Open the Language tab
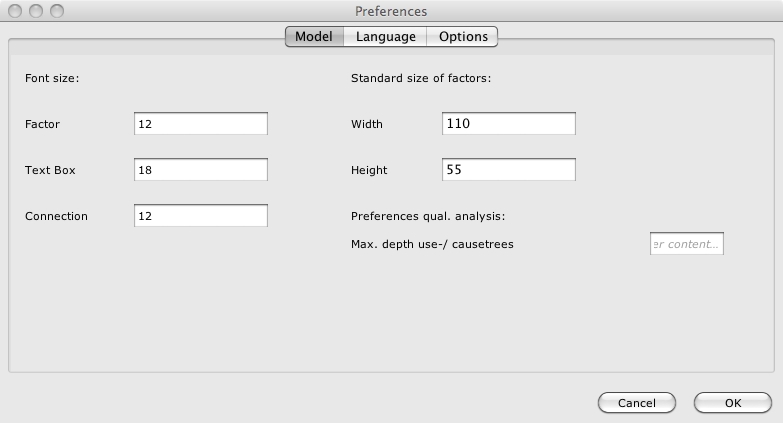The image size is (783, 423). click(386, 37)
